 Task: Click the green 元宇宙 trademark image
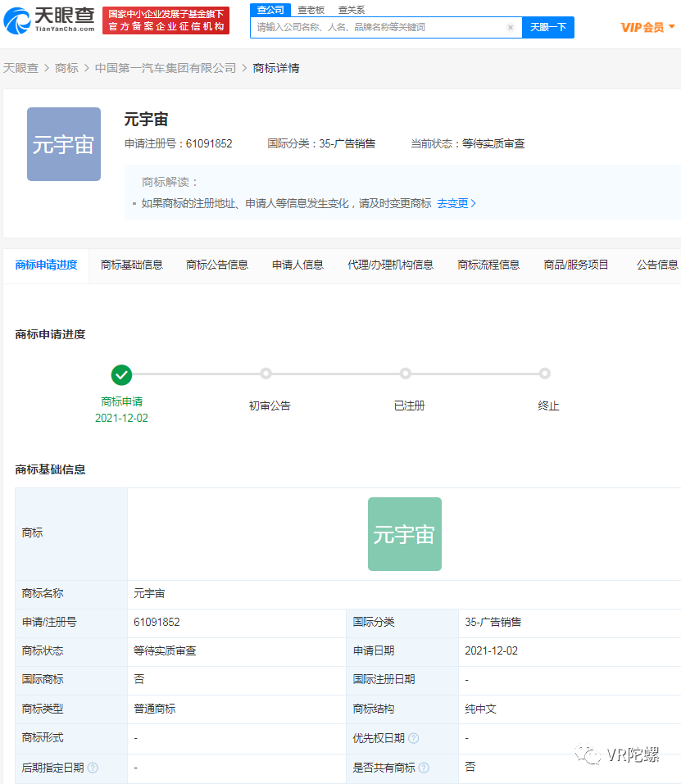pos(405,534)
